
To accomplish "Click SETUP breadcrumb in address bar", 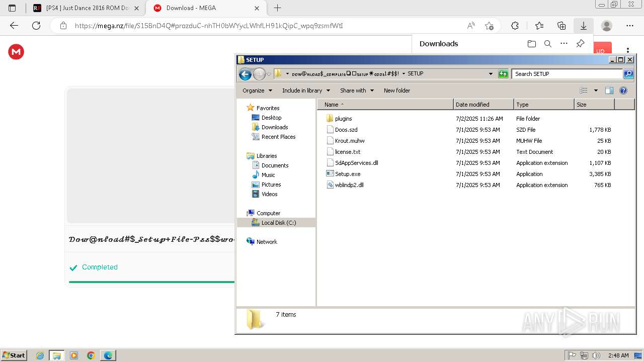I will tap(415, 73).
